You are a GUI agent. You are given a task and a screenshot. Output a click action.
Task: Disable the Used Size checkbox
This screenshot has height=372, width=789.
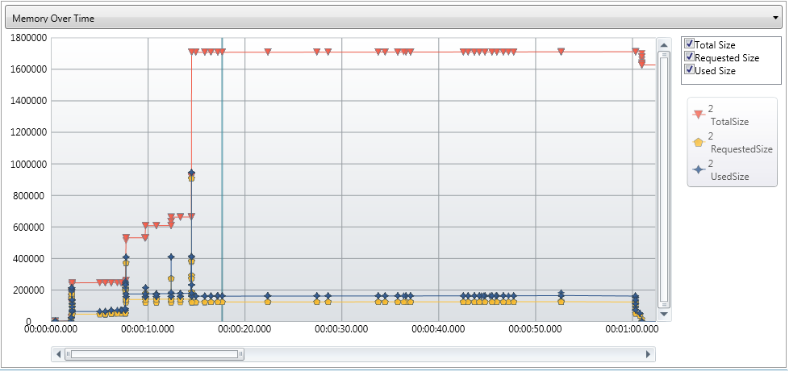coord(689,70)
